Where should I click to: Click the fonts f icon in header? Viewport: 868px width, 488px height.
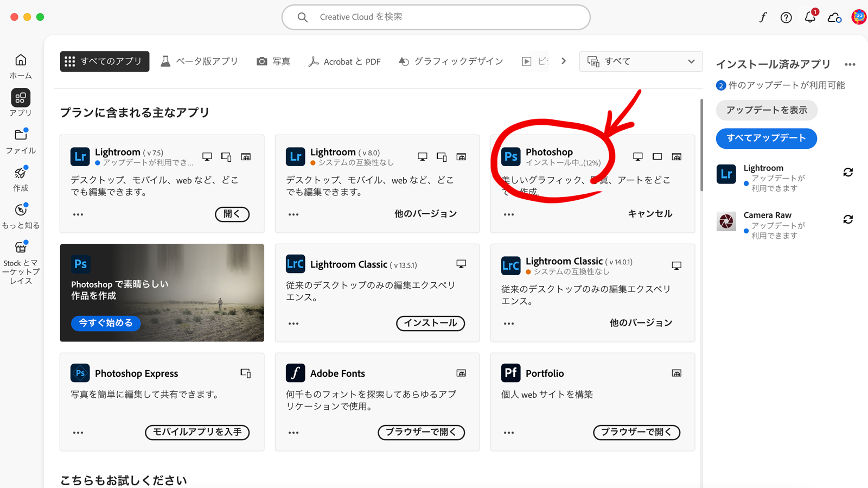763,17
